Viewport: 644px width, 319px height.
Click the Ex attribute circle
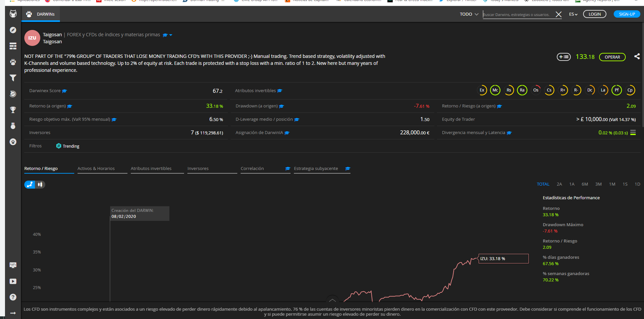pyautogui.click(x=482, y=90)
